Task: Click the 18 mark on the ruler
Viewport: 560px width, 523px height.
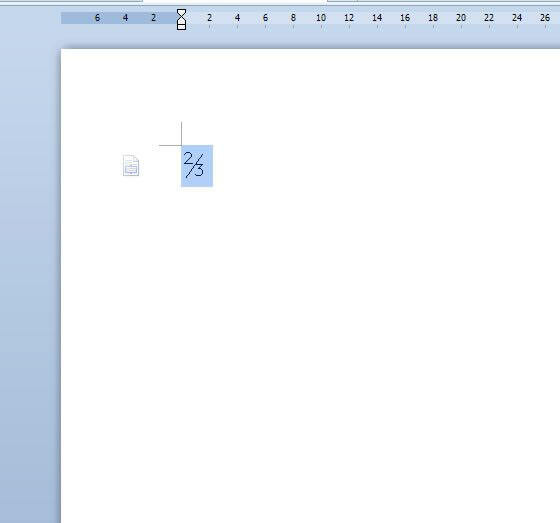Action: coord(433,18)
